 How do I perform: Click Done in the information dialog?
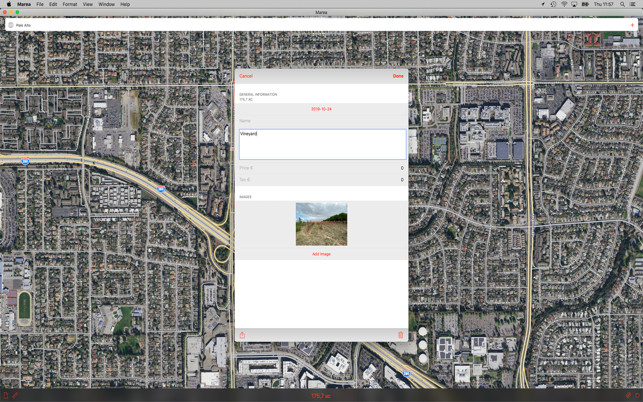398,76
